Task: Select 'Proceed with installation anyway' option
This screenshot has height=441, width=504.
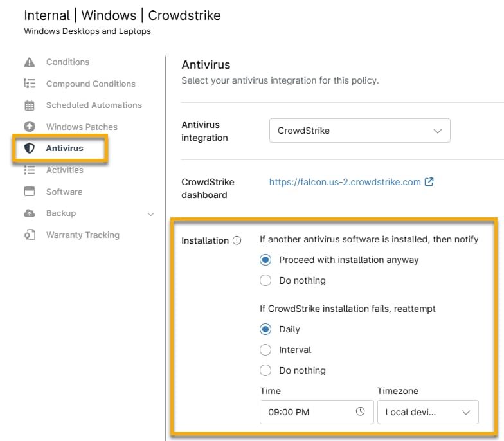Action: point(265,260)
